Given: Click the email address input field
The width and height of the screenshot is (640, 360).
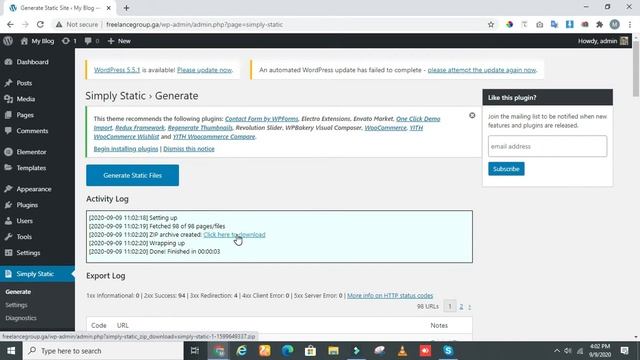Looking at the screenshot, I should [547, 146].
